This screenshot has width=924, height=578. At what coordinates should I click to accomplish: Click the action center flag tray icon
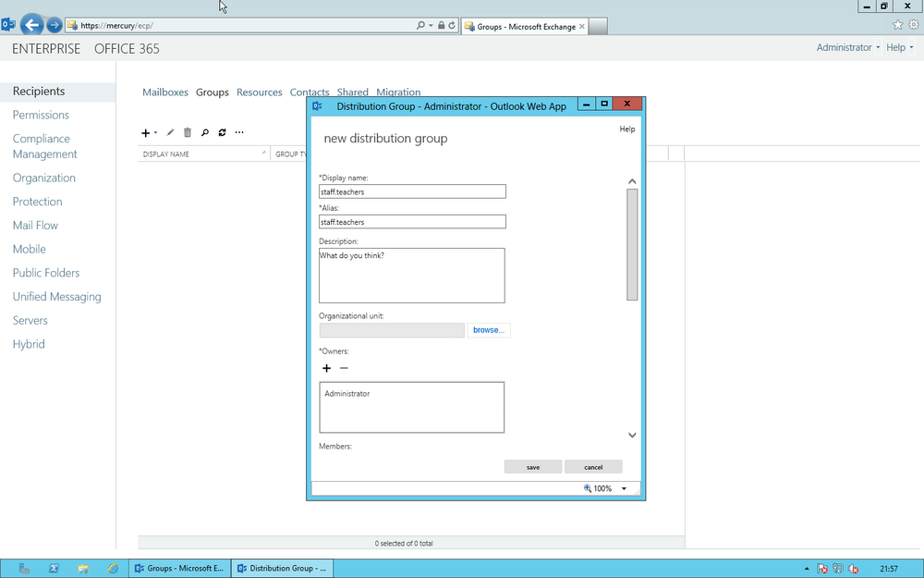(x=822, y=569)
